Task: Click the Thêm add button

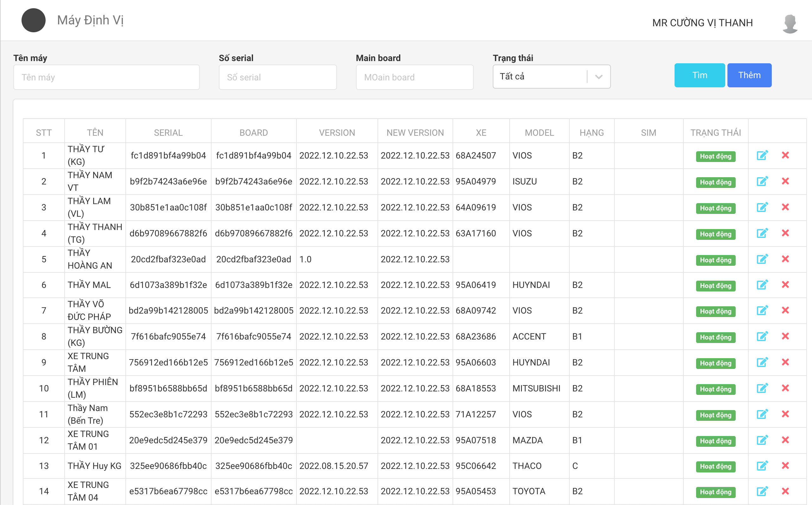Action: coord(749,75)
